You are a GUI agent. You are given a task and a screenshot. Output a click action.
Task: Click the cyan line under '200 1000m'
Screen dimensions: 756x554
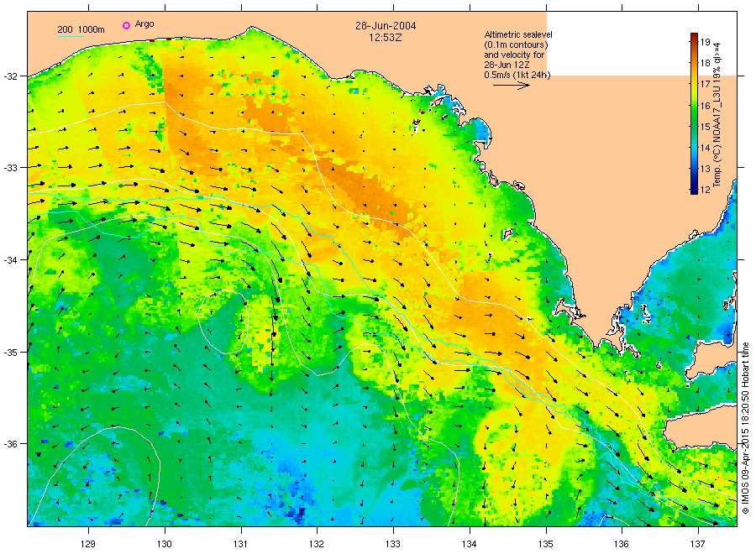tap(71, 36)
